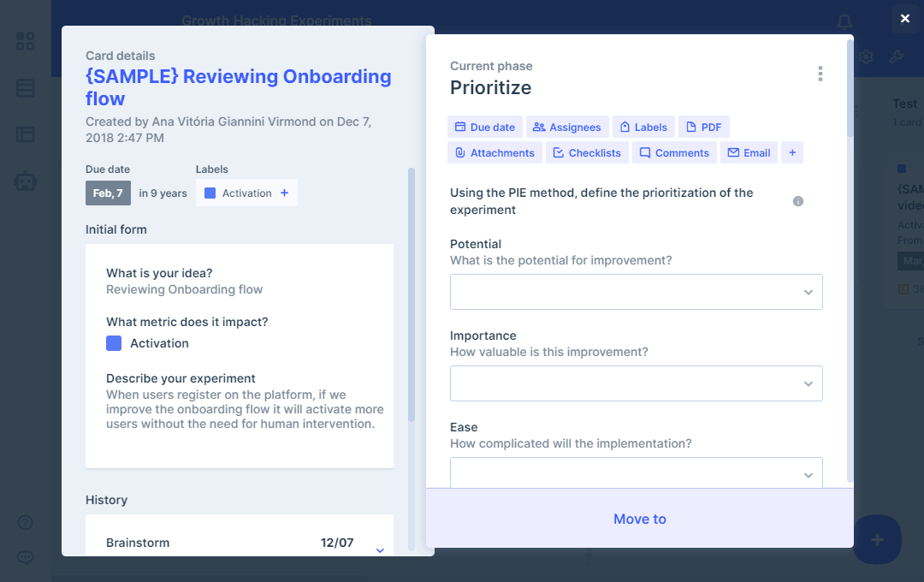
Task: Open the three-dot phase options menu
Action: [820, 74]
